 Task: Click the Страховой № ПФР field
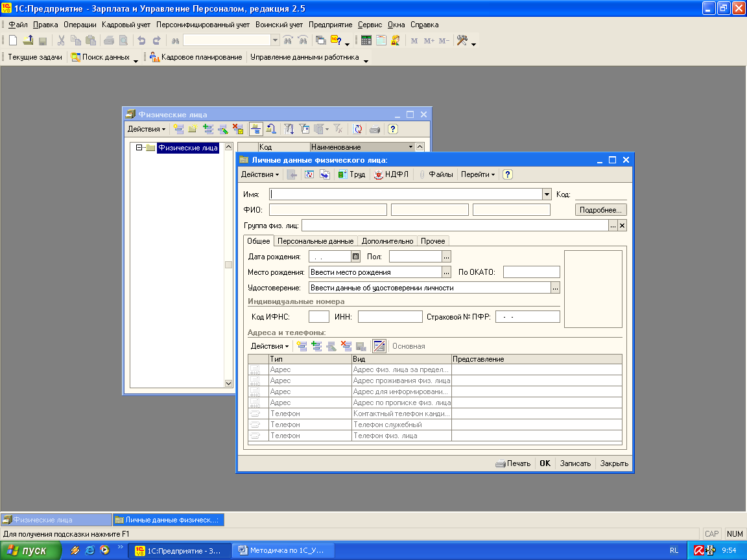[x=527, y=317]
